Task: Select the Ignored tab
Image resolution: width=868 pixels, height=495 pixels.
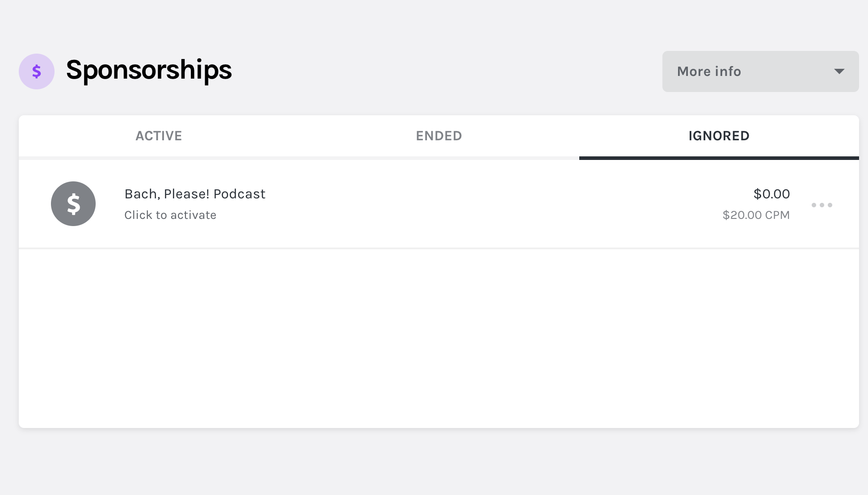Action: click(x=719, y=136)
